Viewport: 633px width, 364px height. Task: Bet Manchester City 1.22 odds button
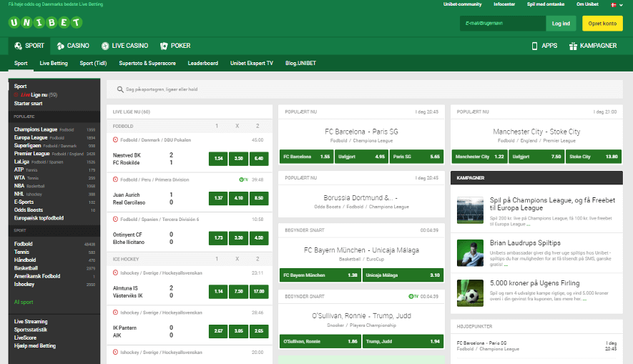tap(479, 157)
